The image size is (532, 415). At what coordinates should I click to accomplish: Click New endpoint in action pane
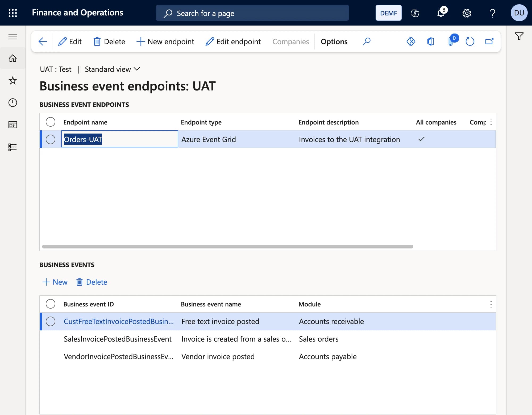165,41
